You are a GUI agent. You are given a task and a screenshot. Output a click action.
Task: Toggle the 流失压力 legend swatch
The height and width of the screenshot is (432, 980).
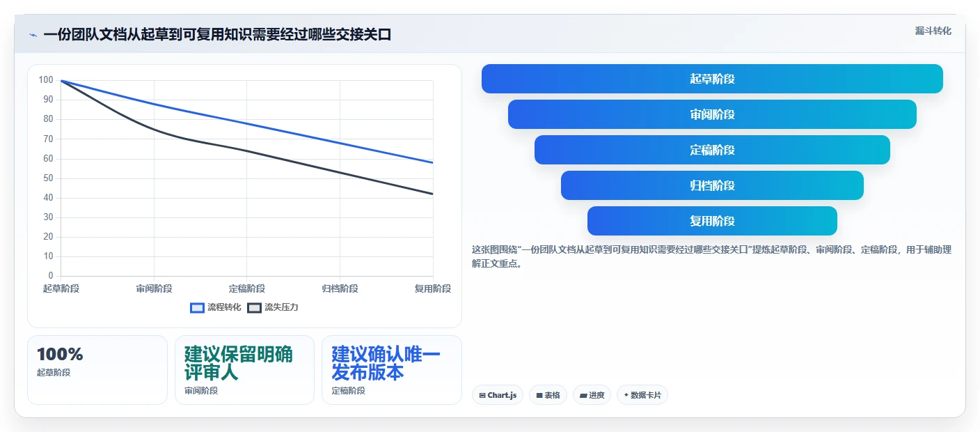(x=254, y=307)
